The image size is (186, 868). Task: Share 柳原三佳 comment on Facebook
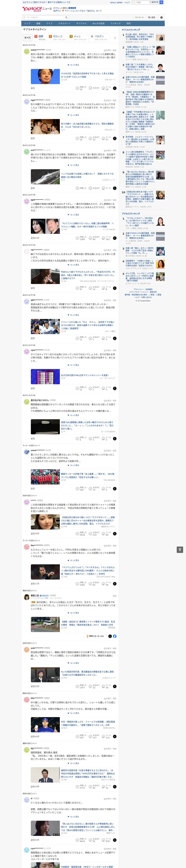pyautogui.click(x=115, y=636)
